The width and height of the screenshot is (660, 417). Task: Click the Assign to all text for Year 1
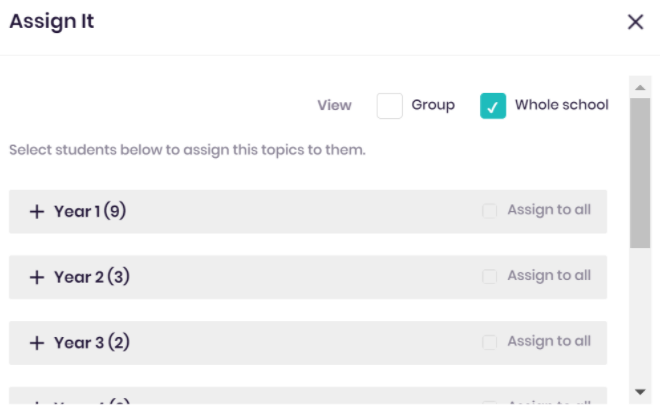point(549,210)
